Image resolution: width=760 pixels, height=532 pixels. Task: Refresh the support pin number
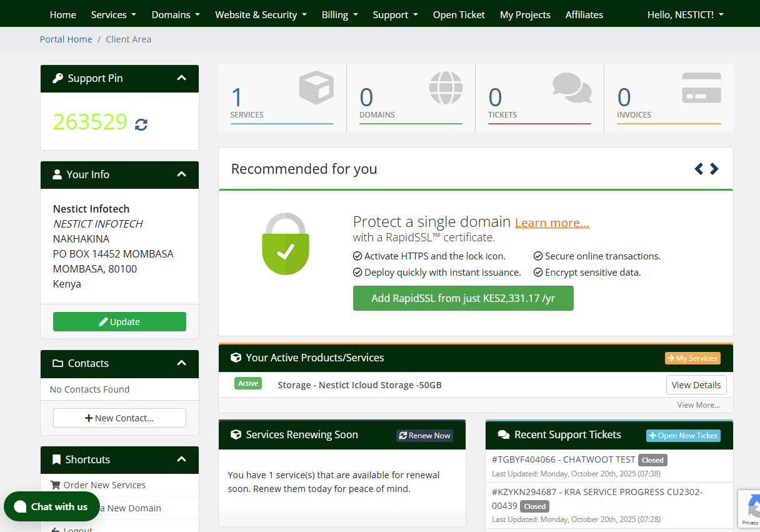tap(141, 124)
